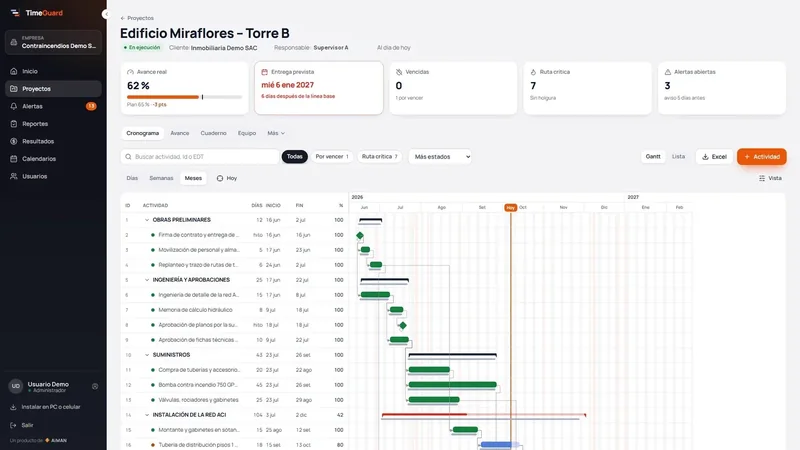Collapse the INSTALACIÓN DE LA RED ACI group

click(x=147, y=415)
